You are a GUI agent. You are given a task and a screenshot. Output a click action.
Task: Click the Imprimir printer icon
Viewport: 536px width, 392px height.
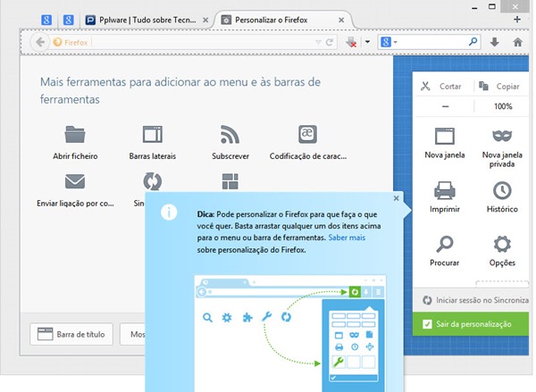click(444, 190)
